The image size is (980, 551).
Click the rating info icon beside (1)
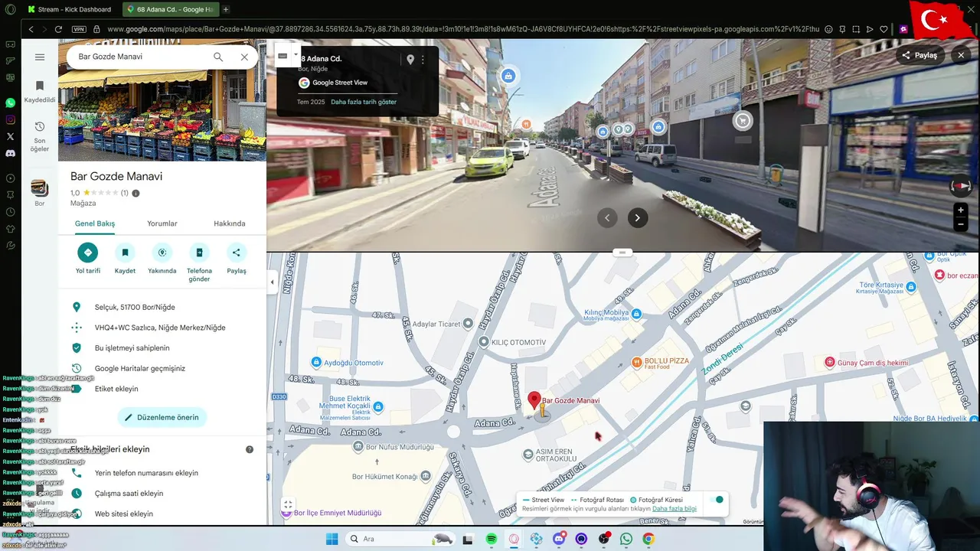click(x=136, y=193)
